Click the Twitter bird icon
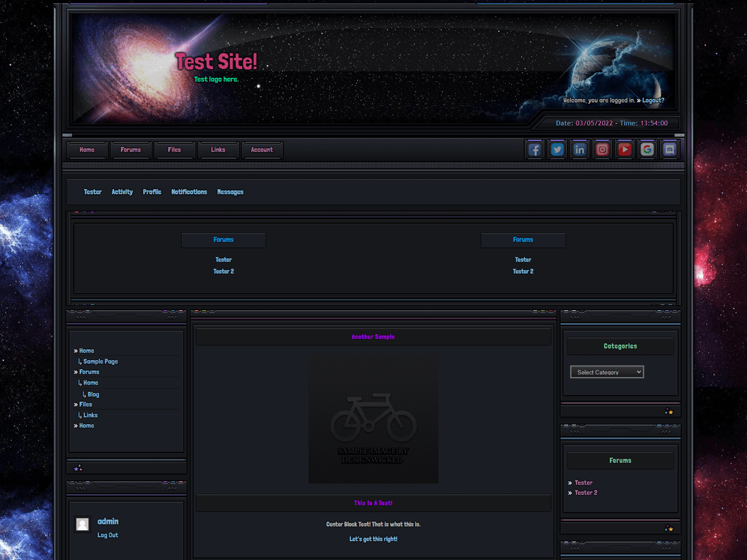The image size is (747, 560). [x=557, y=149]
